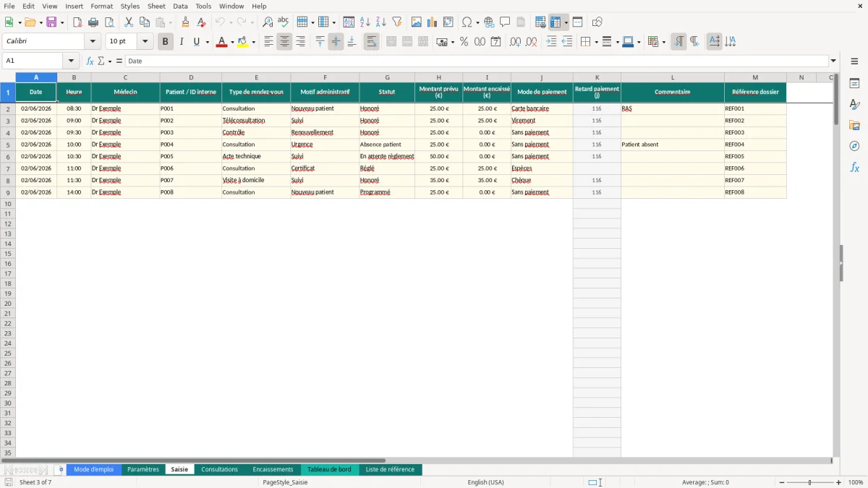Image resolution: width=868 pixels, height=488 pixels.
Task: Apply yellow background color swatch
Action: point(243,42)
